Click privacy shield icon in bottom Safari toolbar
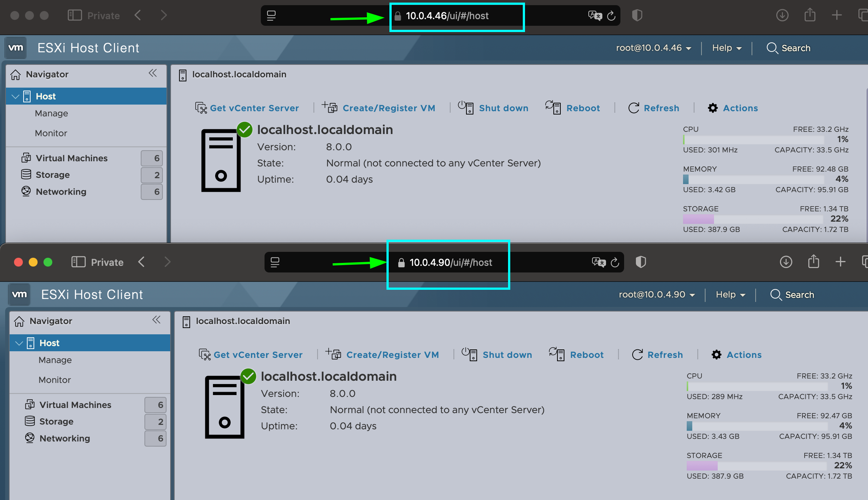Viewport: 868px width, 500px height. tap(641, 262)
